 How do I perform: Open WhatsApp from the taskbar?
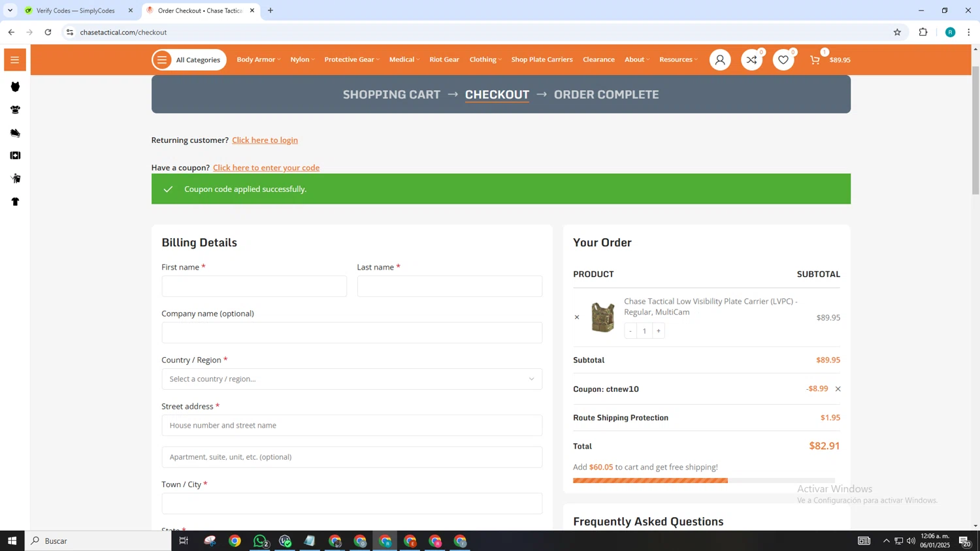[x=260, y=541]
